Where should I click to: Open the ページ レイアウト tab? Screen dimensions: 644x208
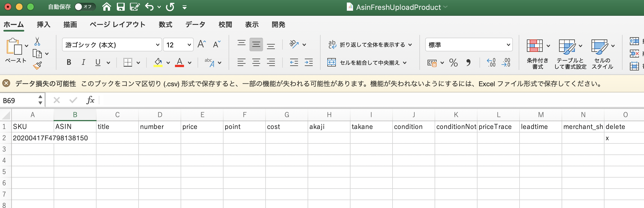[118, 25]
